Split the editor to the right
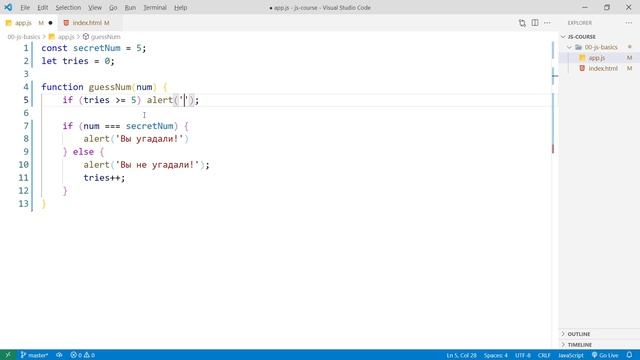This screenshot has height=360, width=640. click(x=535, y=23)
